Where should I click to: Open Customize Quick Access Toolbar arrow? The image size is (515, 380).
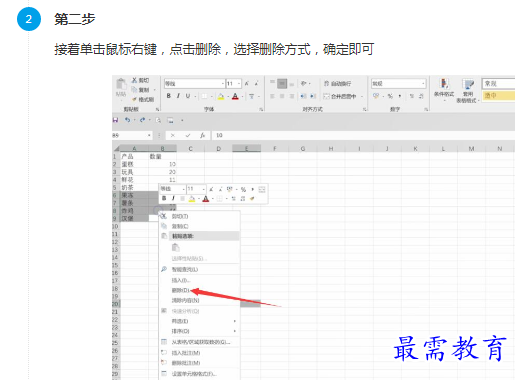[x=182, y=120]
